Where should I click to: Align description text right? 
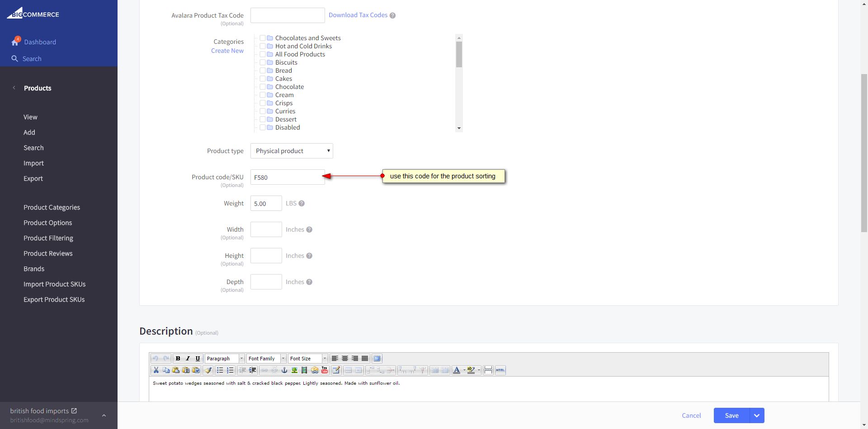point(355,359)
